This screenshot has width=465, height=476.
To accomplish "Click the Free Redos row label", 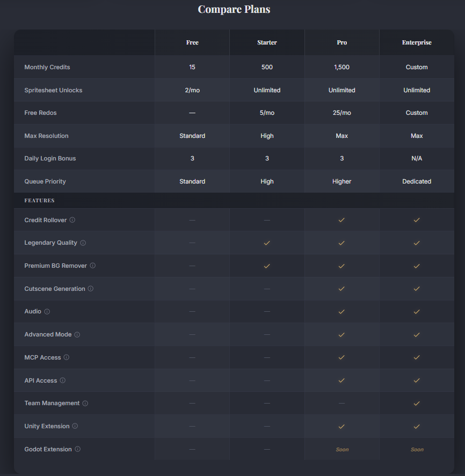I will (x=40, y=113).
